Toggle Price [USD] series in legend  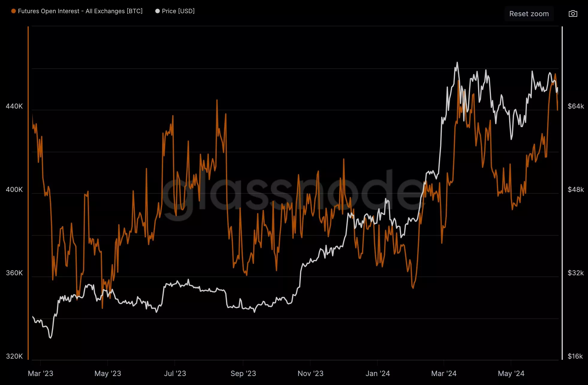pos(175,11)
